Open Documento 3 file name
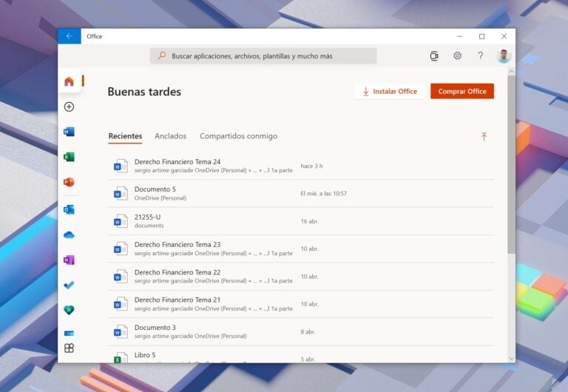 tap(155, 328)
